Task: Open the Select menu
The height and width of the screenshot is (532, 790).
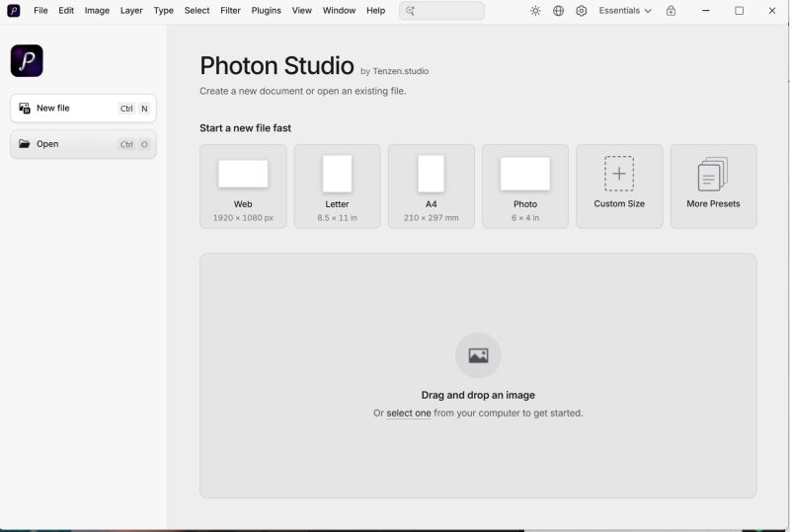Action: click(x=197, y=11)
